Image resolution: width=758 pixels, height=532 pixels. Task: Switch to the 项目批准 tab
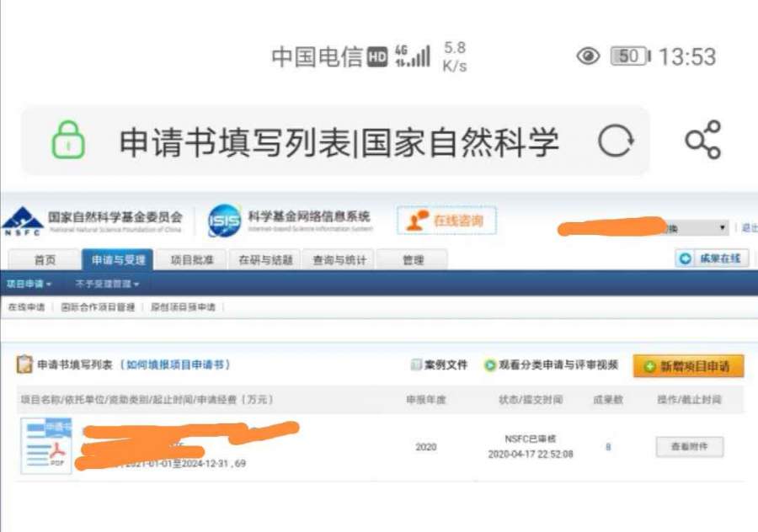[x=192, y=260]
